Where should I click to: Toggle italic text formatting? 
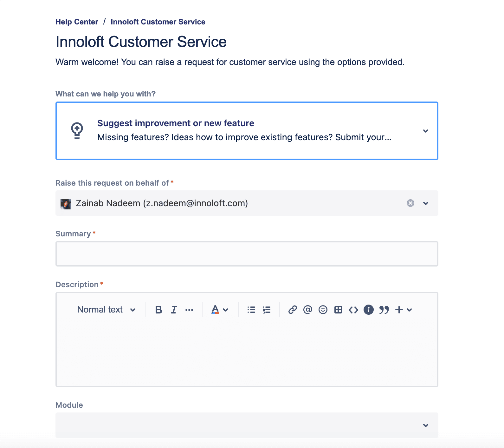[174, 310]
